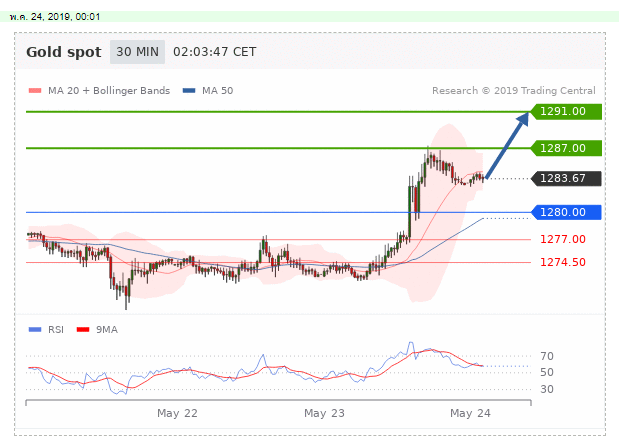Click the 02:03:47 CET timestamp

(215, 52)
